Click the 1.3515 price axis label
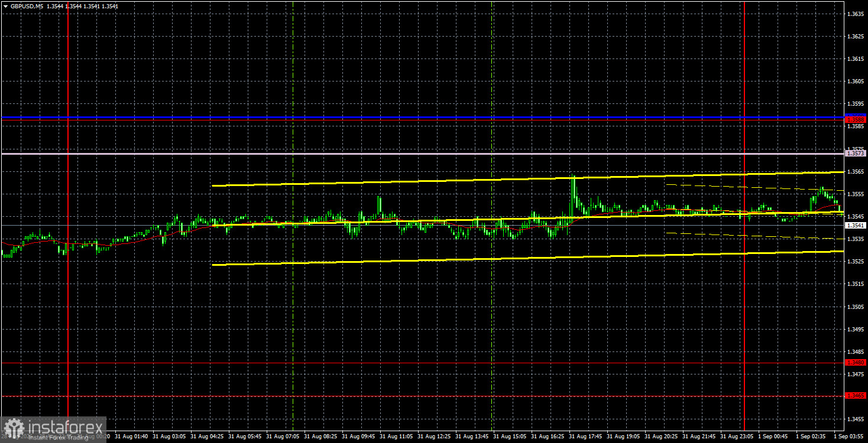Viewport: 868px width, 443px height. (x=856, y=285)
